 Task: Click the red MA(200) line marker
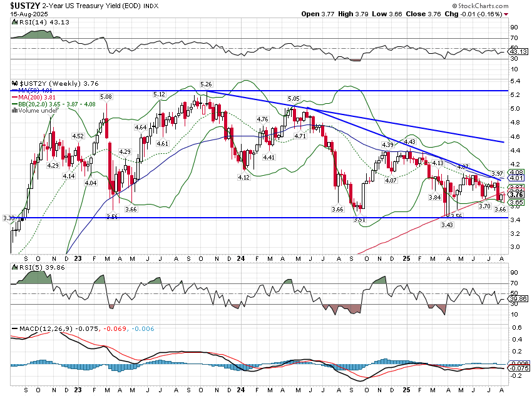(x=15, y=97)
